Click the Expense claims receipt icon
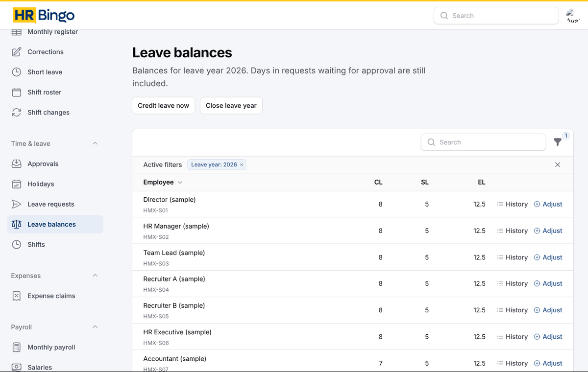 [17, 296]
